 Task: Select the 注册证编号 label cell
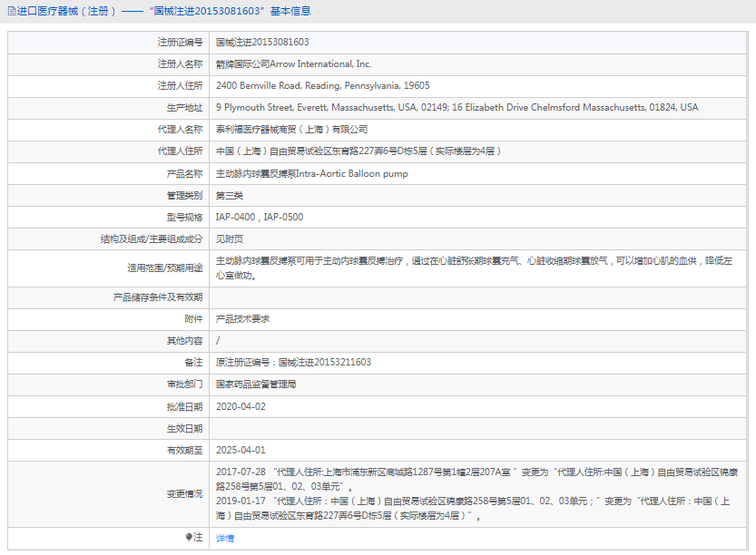pos(109,42)
